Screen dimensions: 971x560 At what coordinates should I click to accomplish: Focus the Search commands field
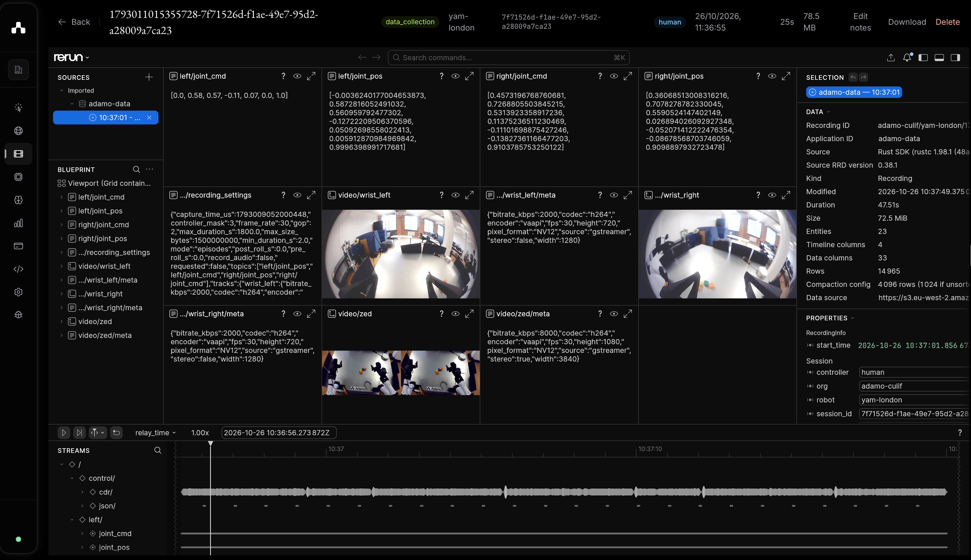pyautogui.click(x=509, y=58)
